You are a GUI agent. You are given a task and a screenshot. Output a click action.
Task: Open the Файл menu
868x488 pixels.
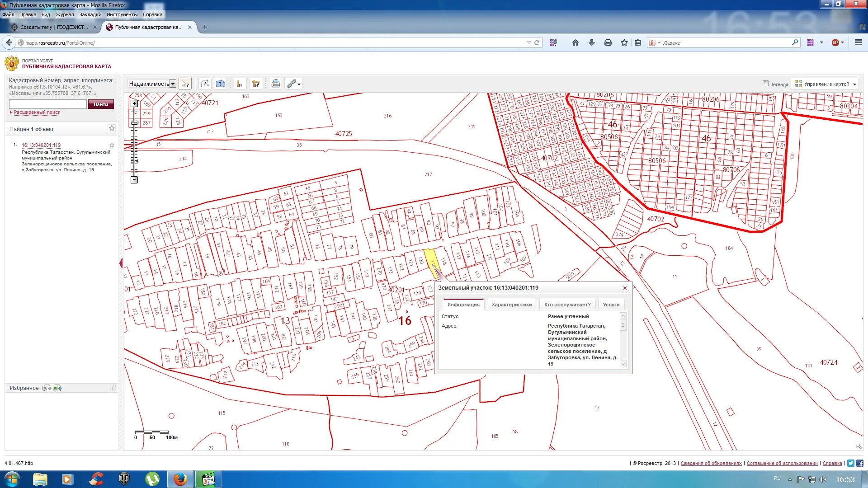pyautogui.click(x=8, y=14)
